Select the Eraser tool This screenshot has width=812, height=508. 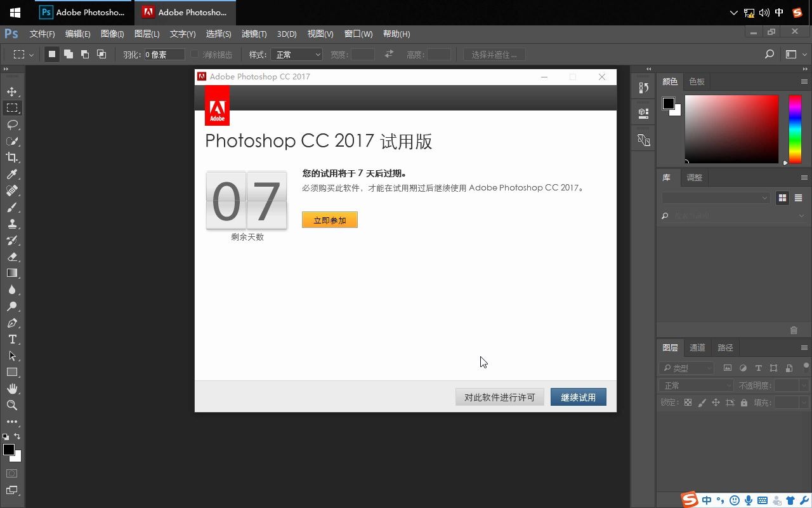pos(13,257)
